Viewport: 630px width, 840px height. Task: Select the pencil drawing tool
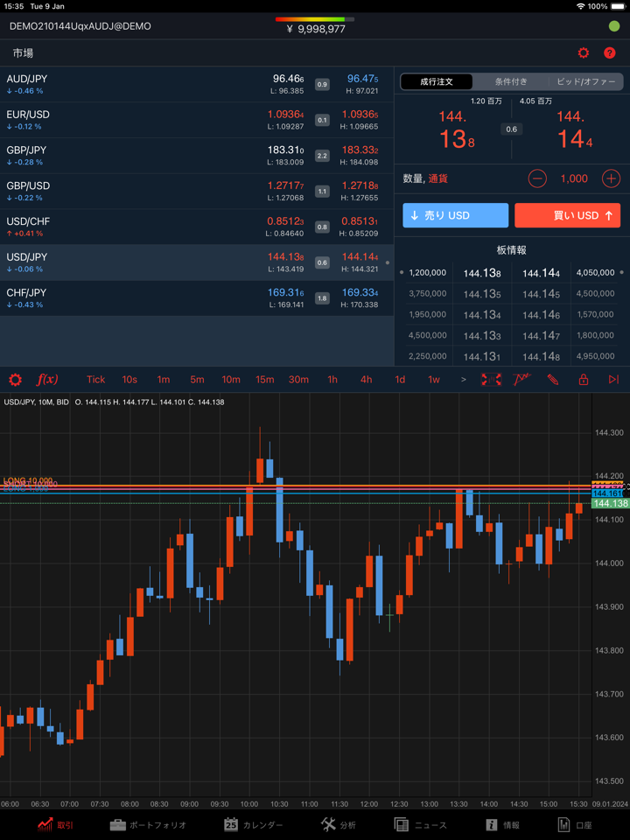553,380
